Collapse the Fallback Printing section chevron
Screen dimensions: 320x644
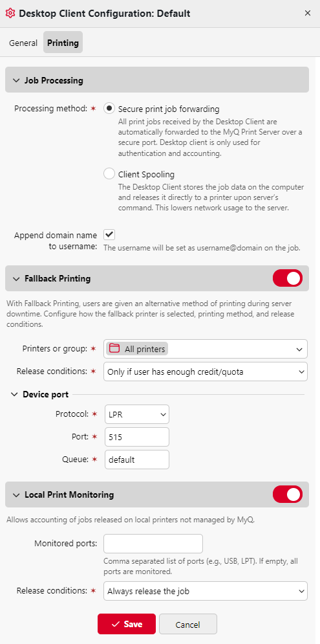pos(16,279)
